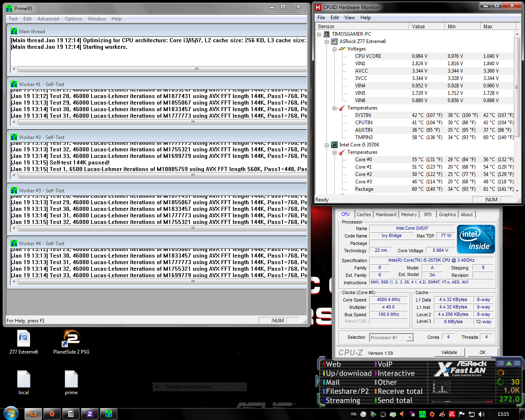The height and width of the screenshot is (420, 525).
Task: Click the taskbar clock showing 13:15
Action: click(x=503, y=414)
